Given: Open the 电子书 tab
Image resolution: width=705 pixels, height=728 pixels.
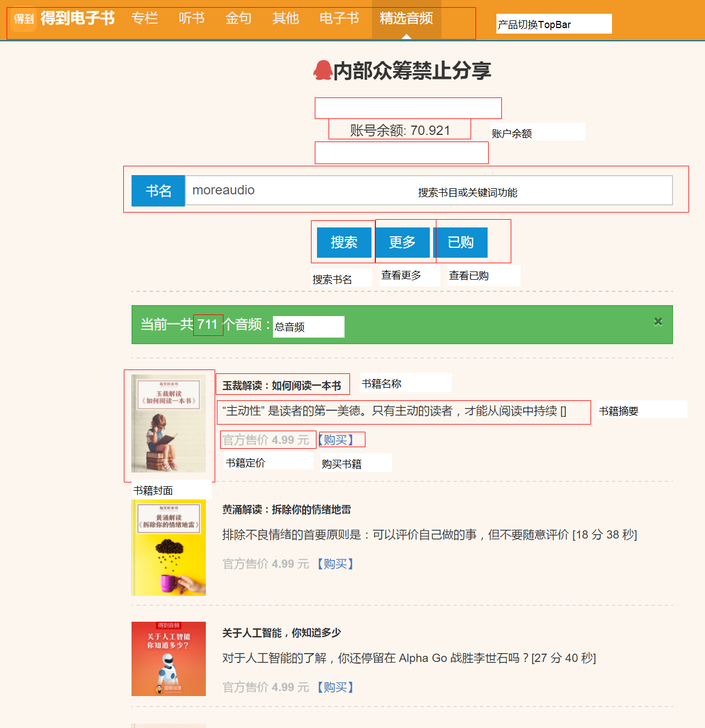Looking at the screenshot, I should (x=339, y=19).
